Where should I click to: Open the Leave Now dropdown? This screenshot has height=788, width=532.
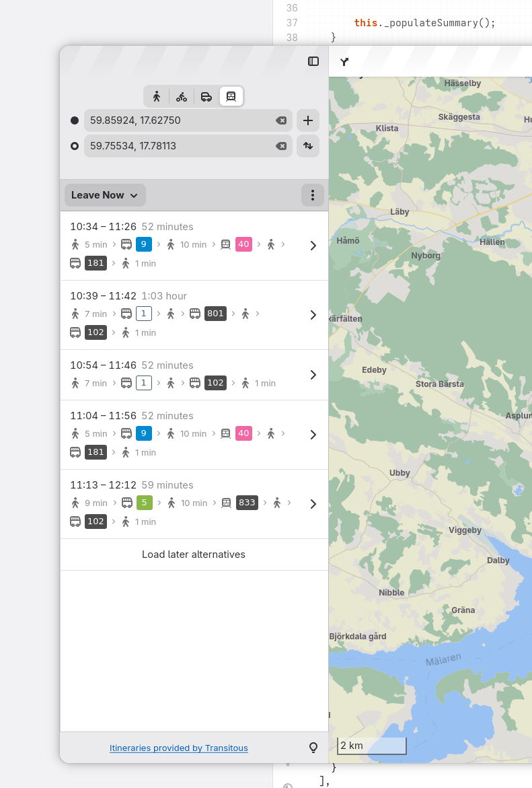pyautogui.click(x=105, y=195)
